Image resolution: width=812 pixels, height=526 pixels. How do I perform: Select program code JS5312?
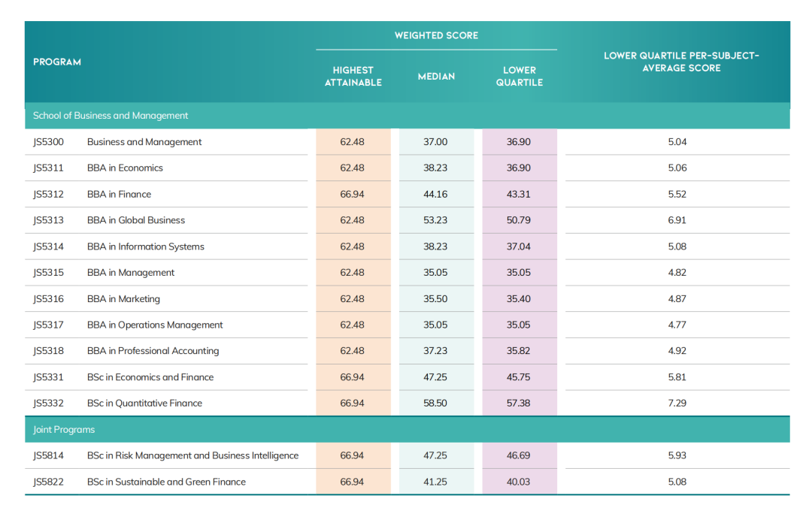pyautogui.click(x=49, y=194)
